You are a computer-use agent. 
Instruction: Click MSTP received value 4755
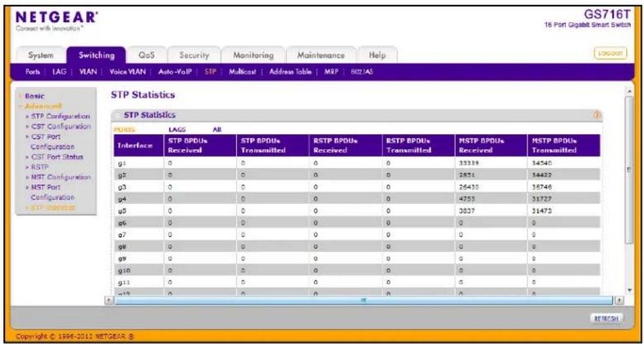coord(467,199)
